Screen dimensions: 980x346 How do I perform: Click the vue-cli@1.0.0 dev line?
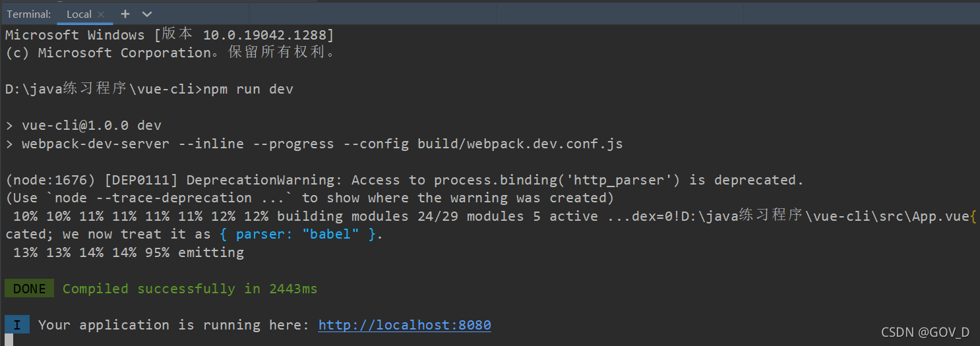(83, 125)
